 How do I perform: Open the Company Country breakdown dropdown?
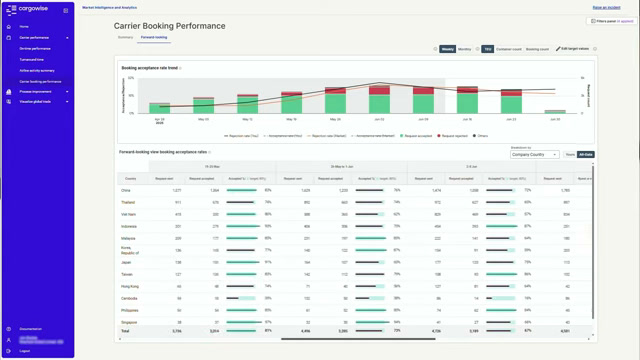[534, 155]
